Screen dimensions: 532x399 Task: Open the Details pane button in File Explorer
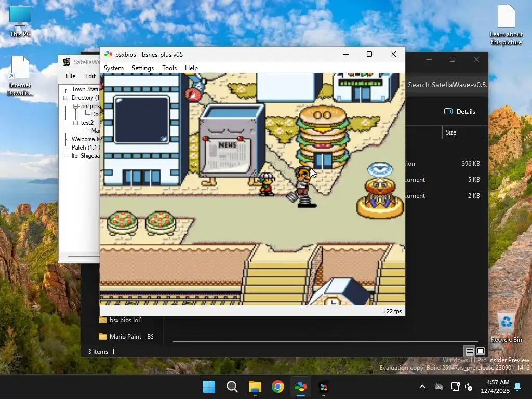[x=460, y=111]
